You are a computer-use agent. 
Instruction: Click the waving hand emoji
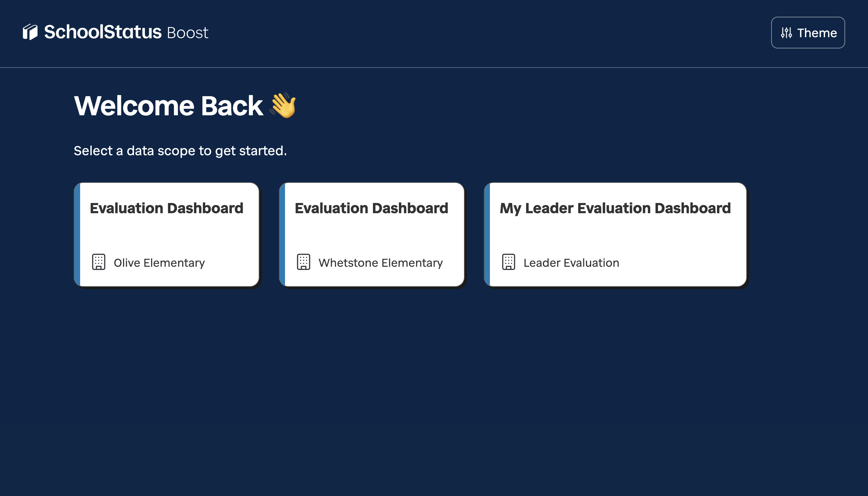[283, 105]
